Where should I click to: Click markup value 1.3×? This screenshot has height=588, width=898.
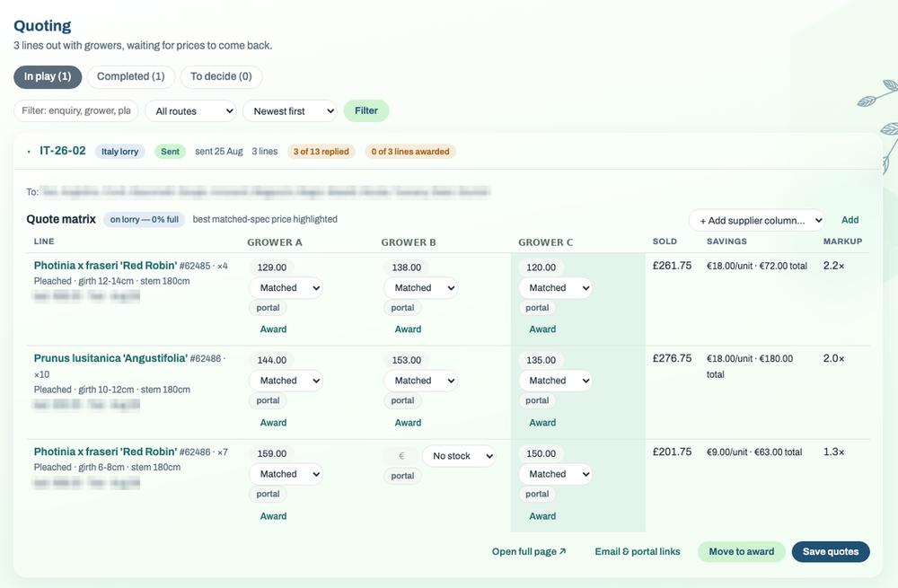coord(834,452)
